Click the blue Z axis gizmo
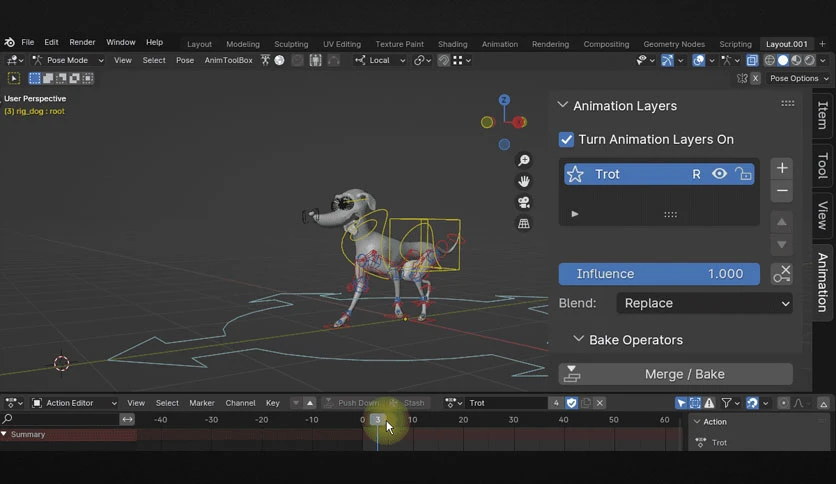 tap(504, 100)
